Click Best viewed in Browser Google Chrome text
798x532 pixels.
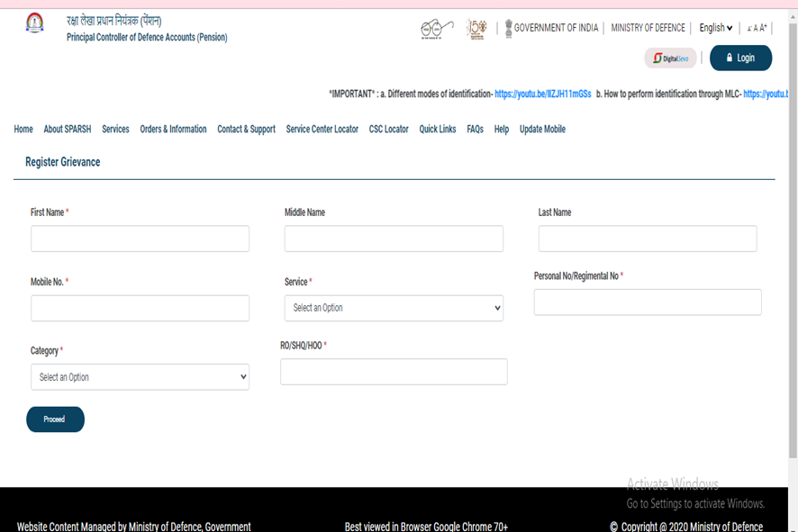click(x=426, y=527)
